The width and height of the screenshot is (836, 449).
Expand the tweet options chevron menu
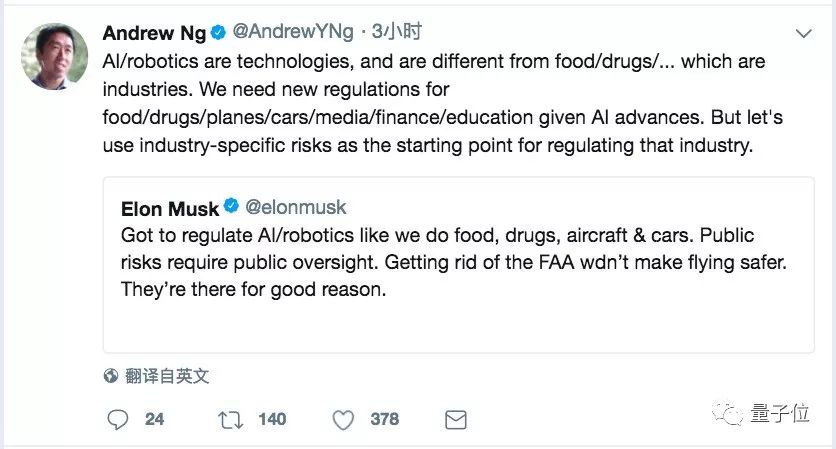[x=803, y=34]
